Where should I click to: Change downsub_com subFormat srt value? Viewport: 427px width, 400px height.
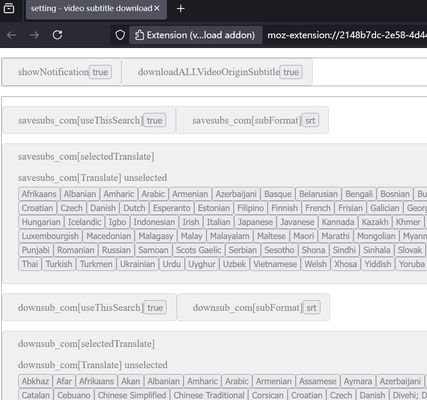click(311, 307)
